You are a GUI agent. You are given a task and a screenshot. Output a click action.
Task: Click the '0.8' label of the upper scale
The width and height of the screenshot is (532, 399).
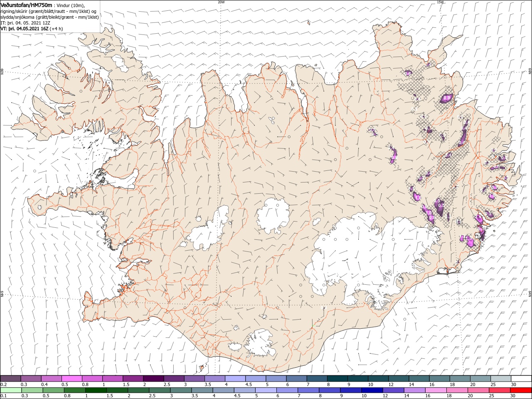(85, 384)
